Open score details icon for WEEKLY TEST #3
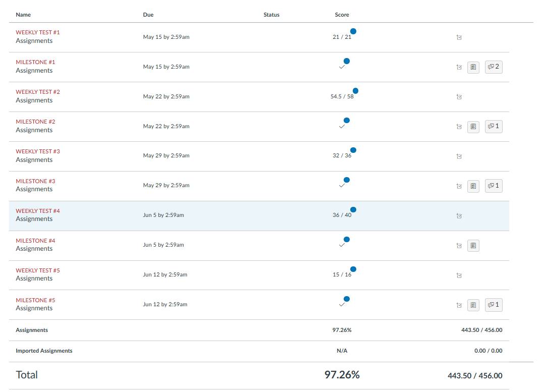Screen dimensions: 541x392 point(459,156)
